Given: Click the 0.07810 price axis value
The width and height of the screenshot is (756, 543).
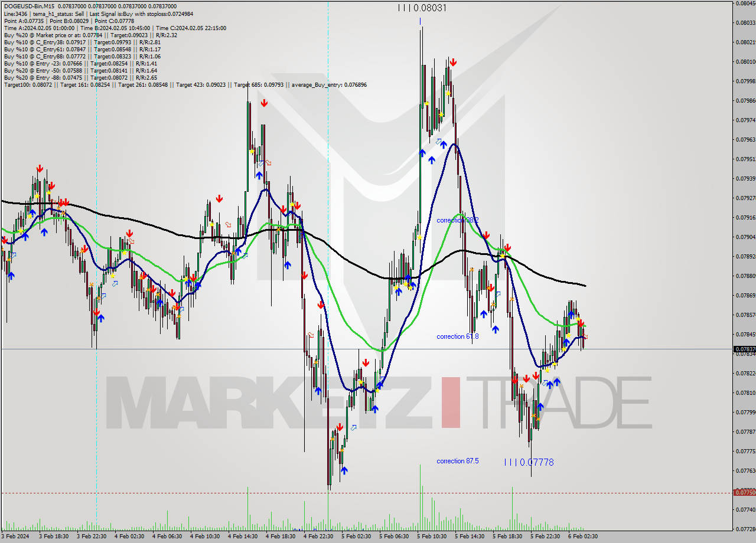Looking at the screenshot, I should pos(745,393).
